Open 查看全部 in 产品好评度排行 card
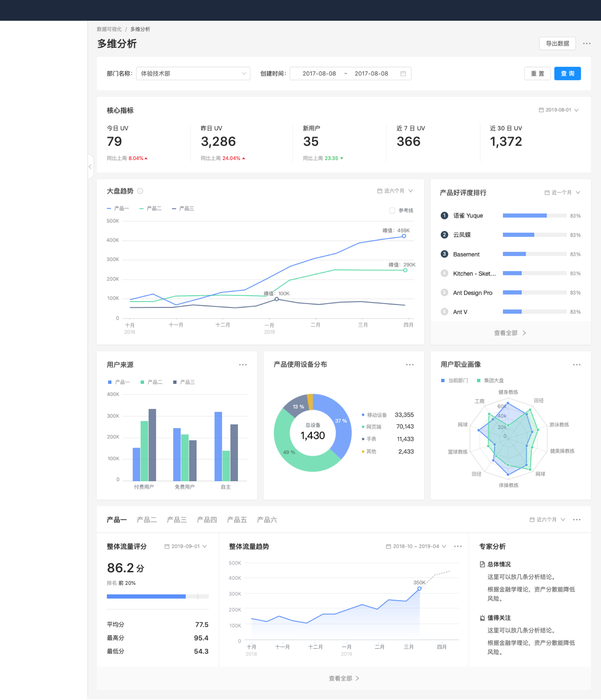Image resolution: width=601 pixels, height=700 pixels. (x=510, y=333)
